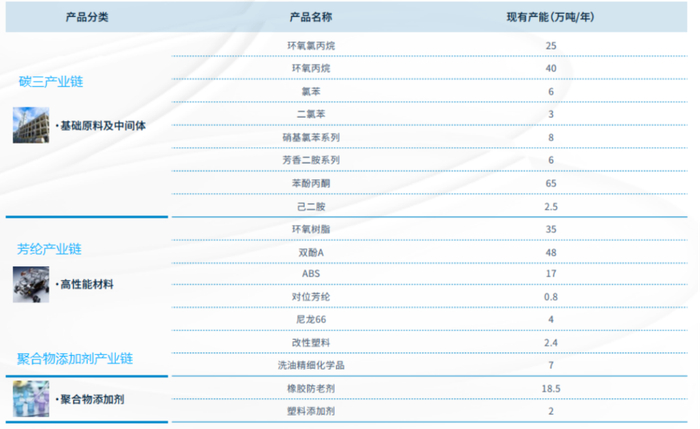This screenshot has height=429, width=700.
Task: Click capacity value 65 for 苯酚丙酮
Action: tap(551, 183)
